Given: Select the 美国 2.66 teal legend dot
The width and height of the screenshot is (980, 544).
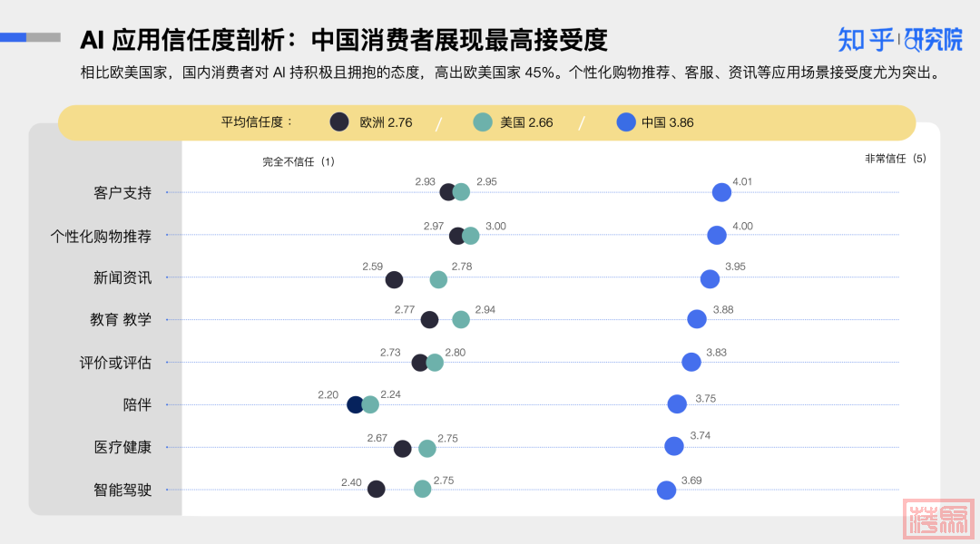Looking at the screenshot, I should (x=483, y=121).
